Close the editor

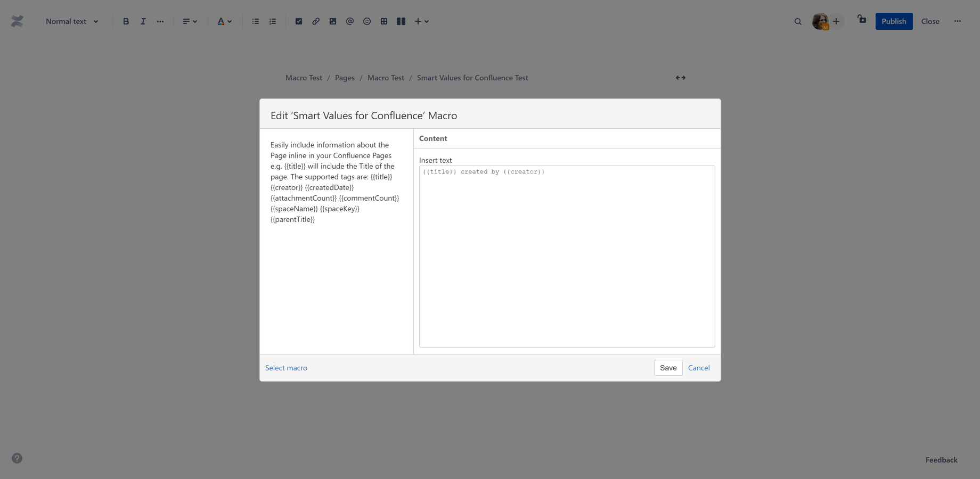point(930,21)
